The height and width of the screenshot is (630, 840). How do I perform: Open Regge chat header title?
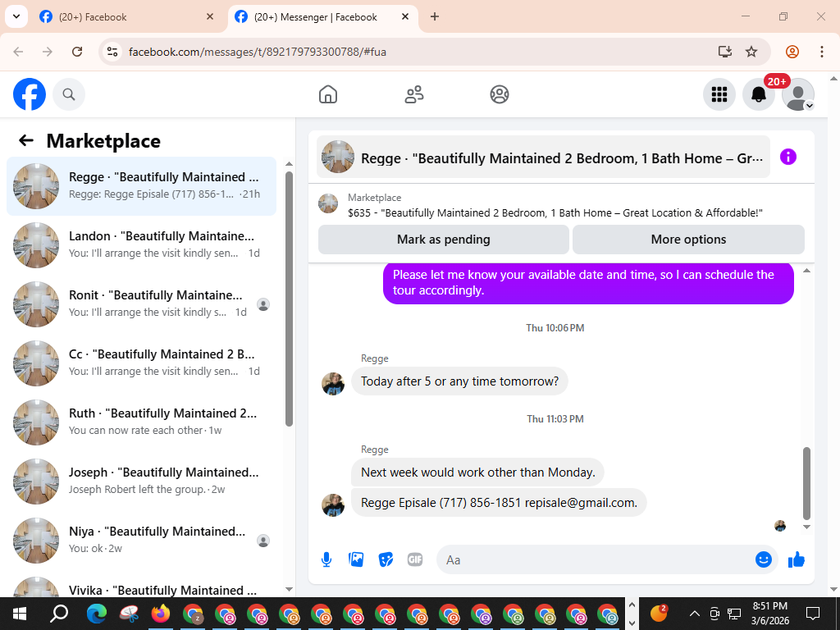[543, 157]
